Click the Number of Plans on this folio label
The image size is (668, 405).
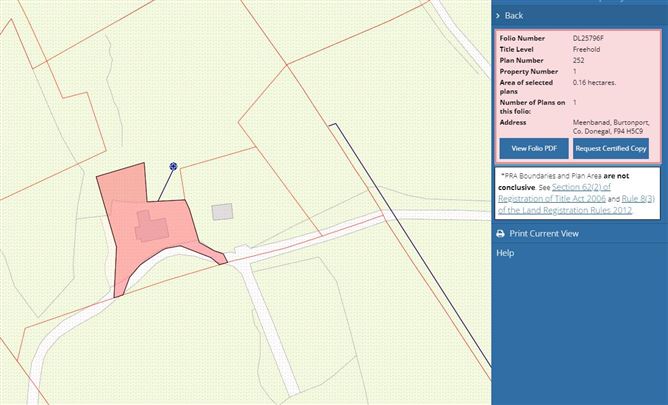(533, 107)
